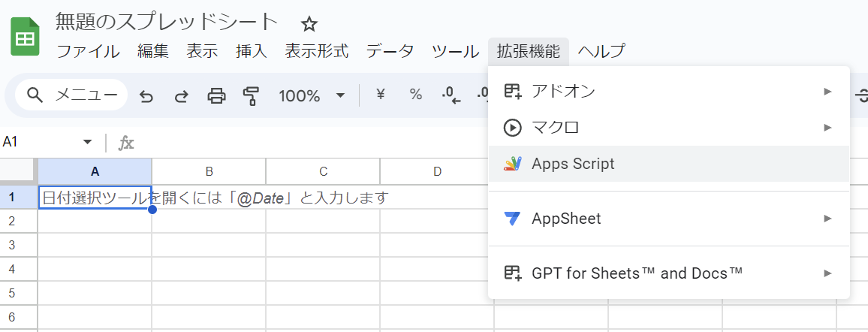Open the 編集 menu

153,52
